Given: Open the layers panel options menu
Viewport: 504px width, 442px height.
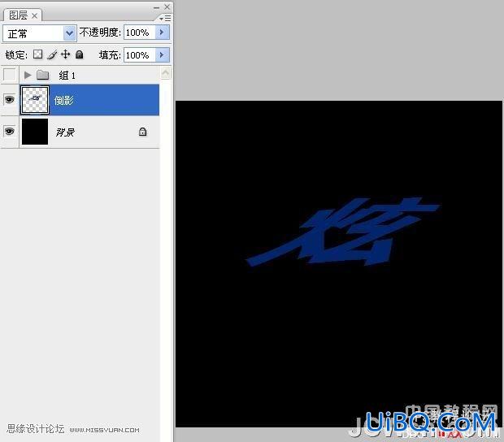Looking at the screenshot, I should tap(165, 19).
